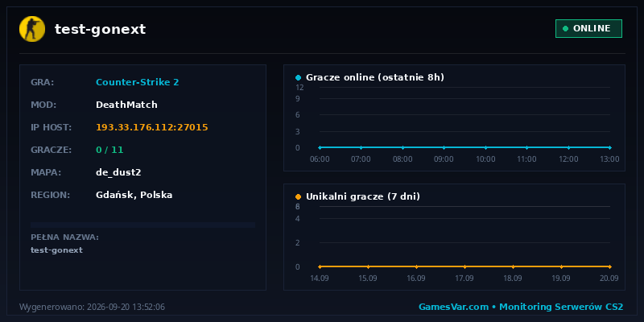Click the player count 0 / 11
The height and width of the screenshot is (322, 644).
click(109, 150)
